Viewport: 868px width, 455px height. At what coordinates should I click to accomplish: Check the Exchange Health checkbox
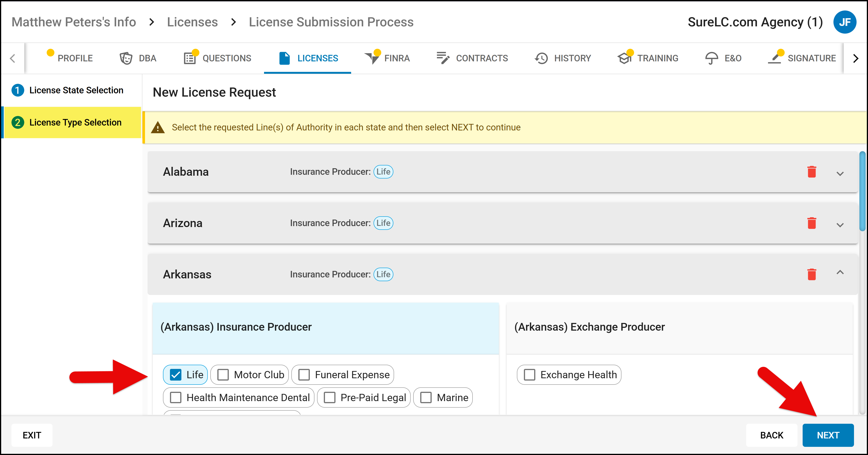point(529,375)
